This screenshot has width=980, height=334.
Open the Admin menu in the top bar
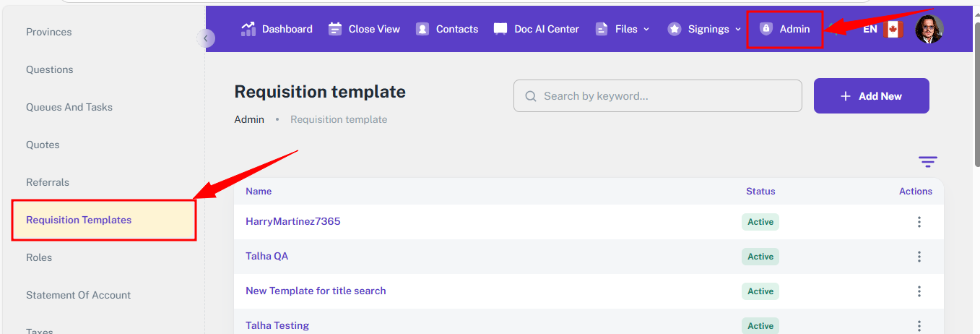pos(785,29)
